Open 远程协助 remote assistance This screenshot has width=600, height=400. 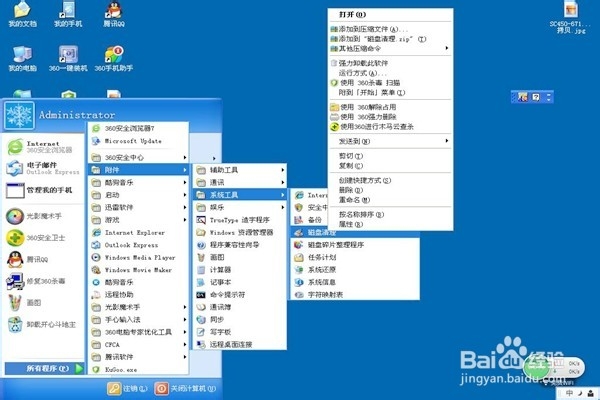139,295
